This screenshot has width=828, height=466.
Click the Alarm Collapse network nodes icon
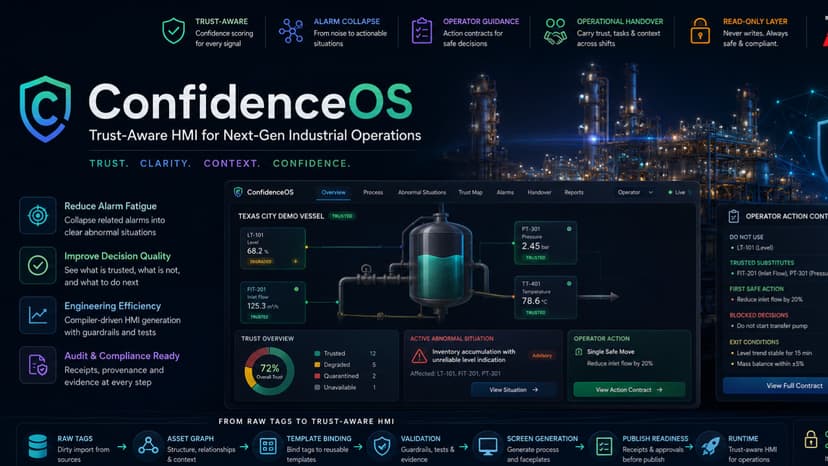291,31
